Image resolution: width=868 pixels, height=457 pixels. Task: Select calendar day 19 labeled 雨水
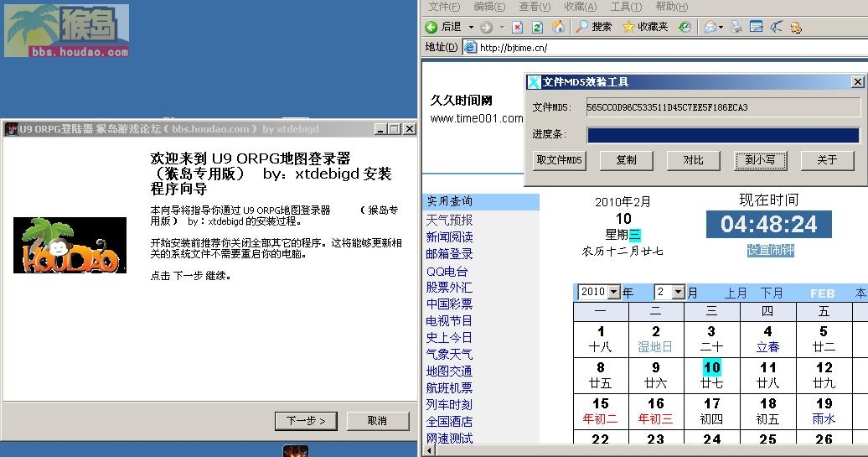(x=824, y=411)
